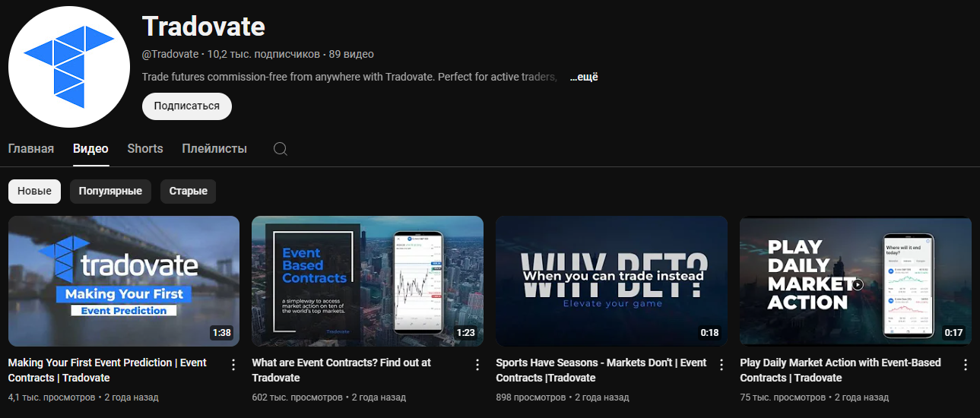Switch to the Shorts tab
The width and height of the screenshot is (980, 418).
click(x=145, y=149)
